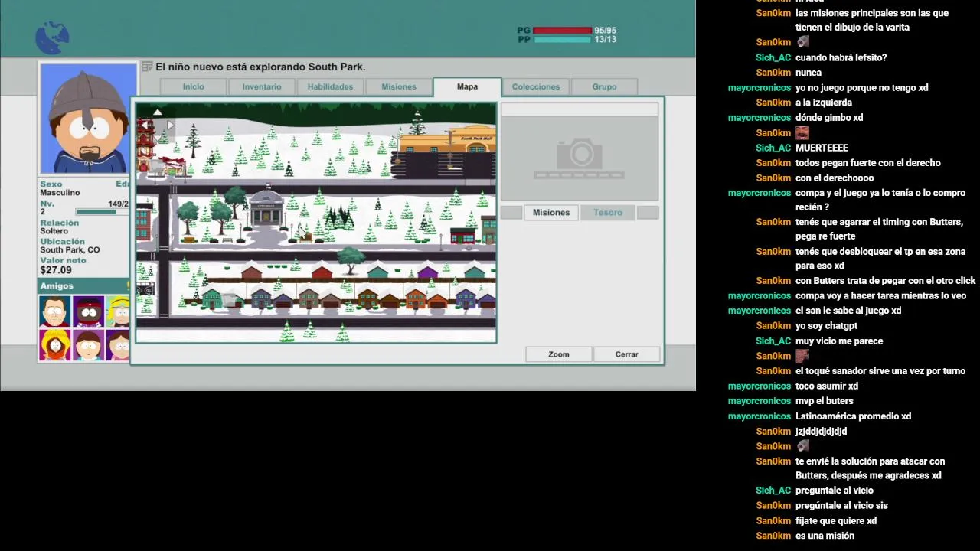Click the camera placeholder image

(x=580, y=158)
